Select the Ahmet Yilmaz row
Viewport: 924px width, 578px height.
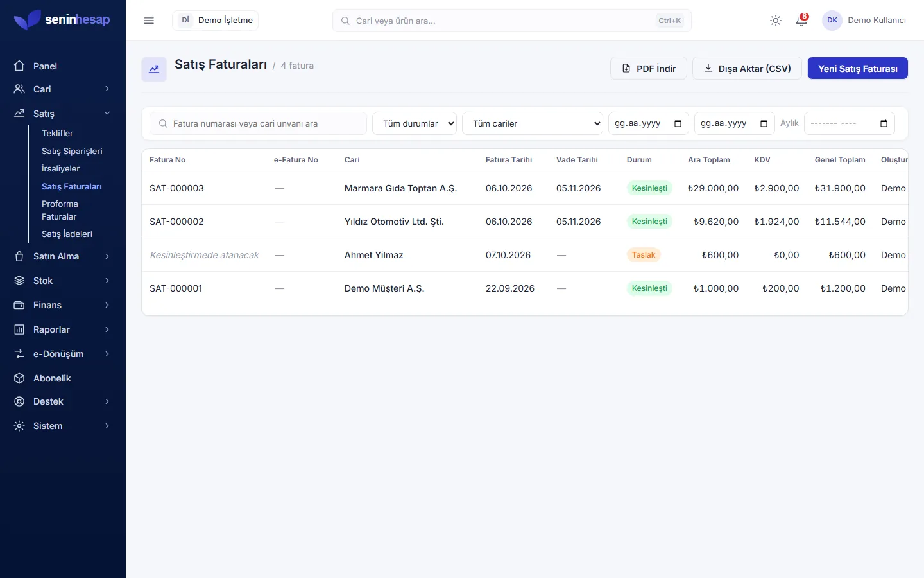[525, 255]
